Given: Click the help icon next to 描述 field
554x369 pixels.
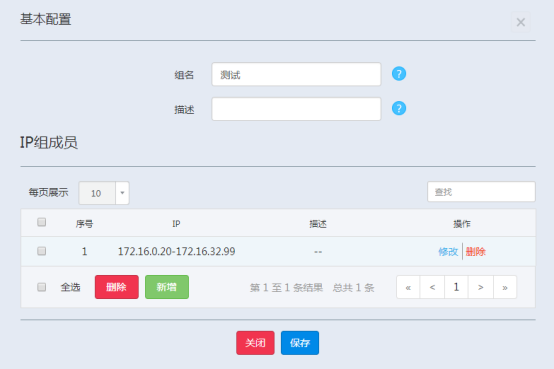Looking at the screenshot, I should 399,108.
